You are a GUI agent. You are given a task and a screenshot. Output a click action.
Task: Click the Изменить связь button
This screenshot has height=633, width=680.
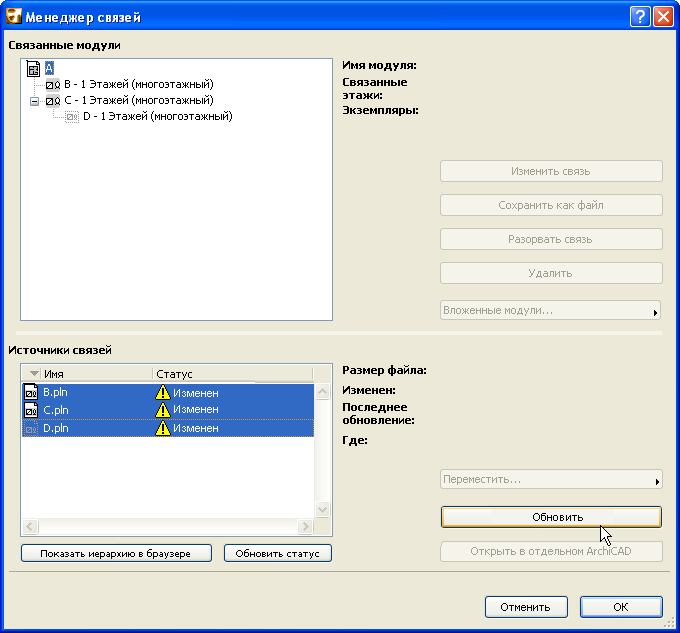coord(551,171)
